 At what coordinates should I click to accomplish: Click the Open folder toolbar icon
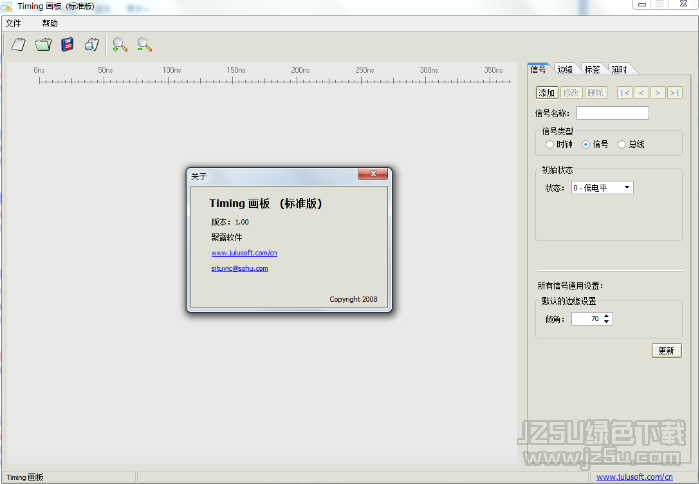point(43,45)
